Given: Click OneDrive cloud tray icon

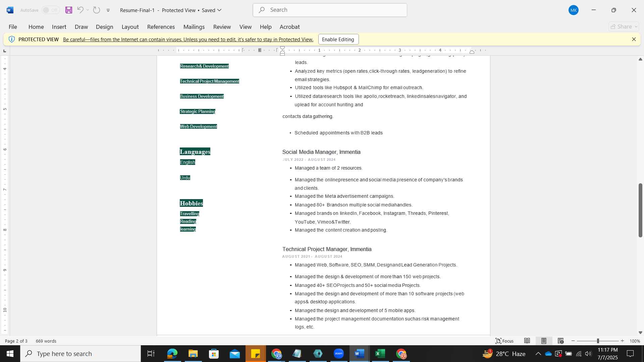Looking at the screenshot, I should click(x=548, y=354).
